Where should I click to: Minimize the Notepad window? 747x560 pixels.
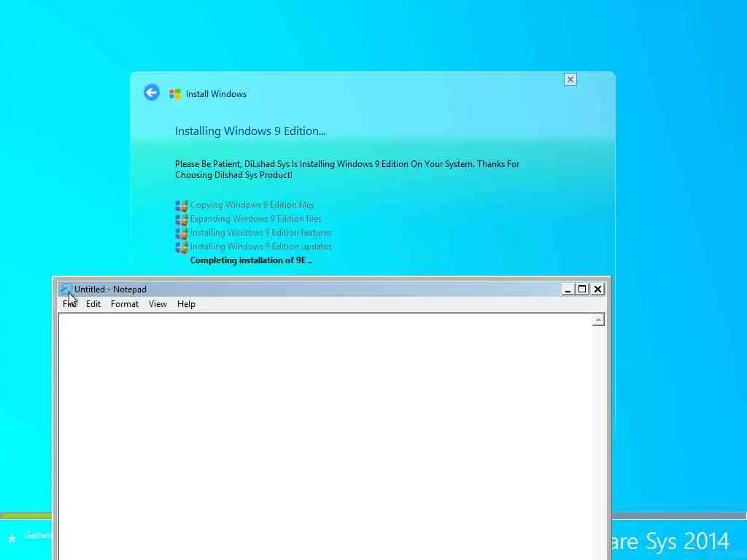point(567,289)
